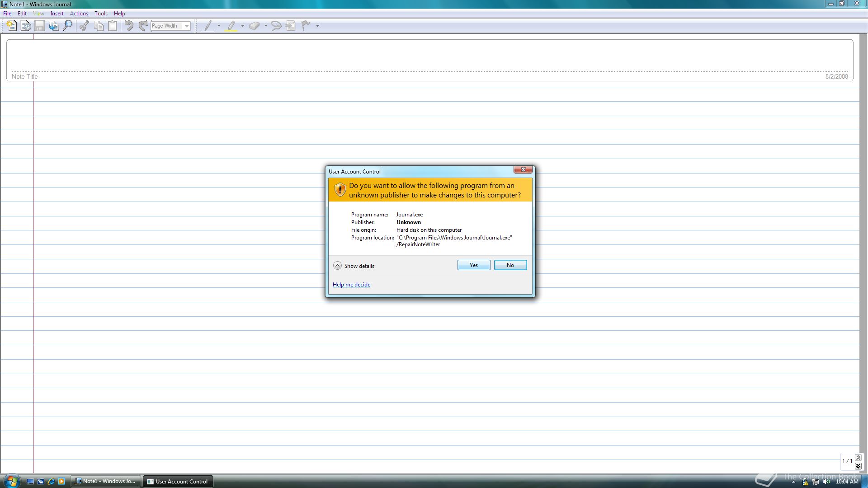Click Show Desktop quick launch icon
The image size is (868, 488).
coord(30,482)
